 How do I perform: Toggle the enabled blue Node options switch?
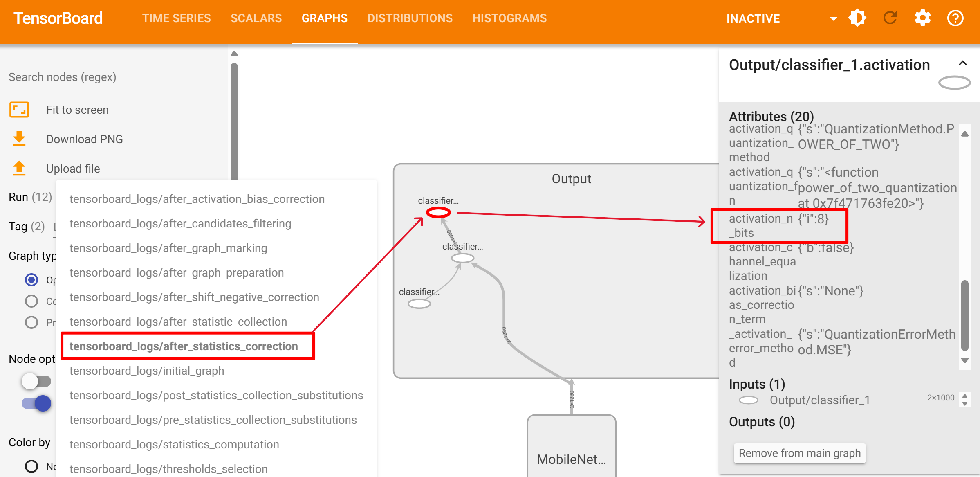coord(36,403)
